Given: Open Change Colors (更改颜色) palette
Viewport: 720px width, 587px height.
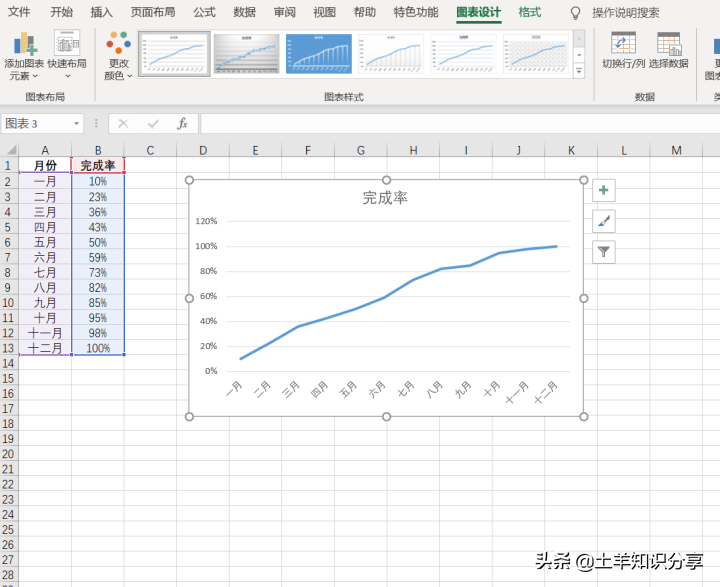Looking at the screenshot, I should (118, 55).
